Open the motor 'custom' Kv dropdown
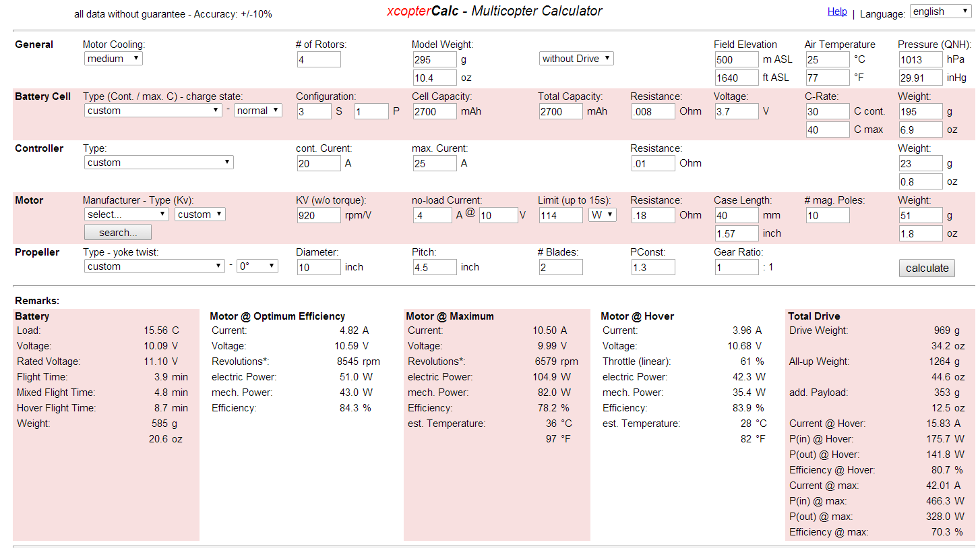 click(200, 214)
